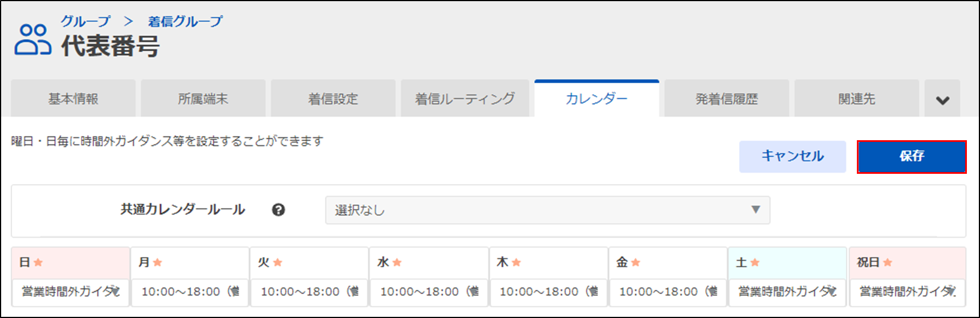
Task: Click the help question mark icon
Action: (x=278, y=210)
